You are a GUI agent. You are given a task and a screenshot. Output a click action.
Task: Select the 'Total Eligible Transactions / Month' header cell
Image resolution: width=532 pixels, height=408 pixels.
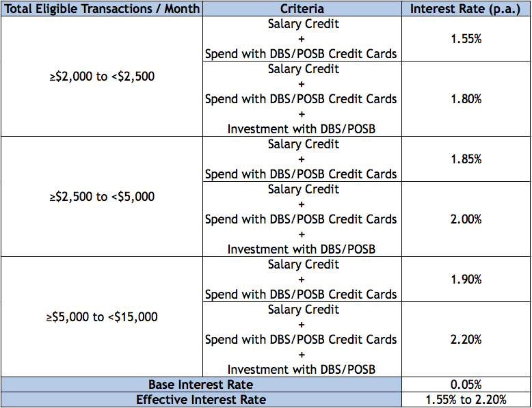(x=102, y=8)
